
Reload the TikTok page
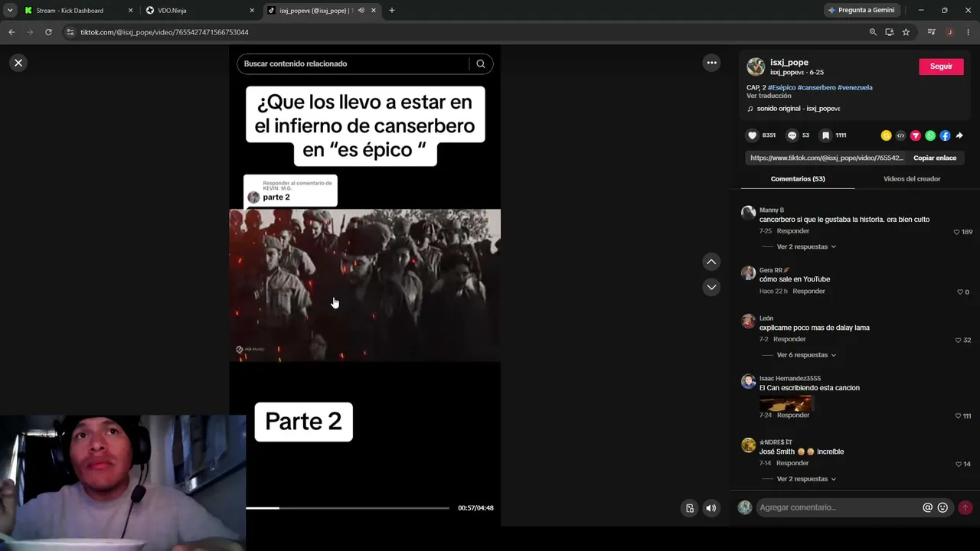pyautogui.click(x=48, y=32)
